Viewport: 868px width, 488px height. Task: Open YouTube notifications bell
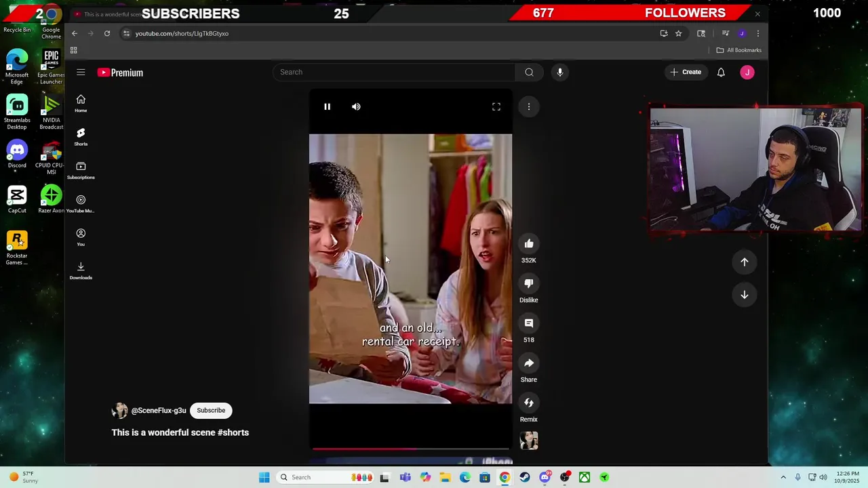click(x=721, y=72)
